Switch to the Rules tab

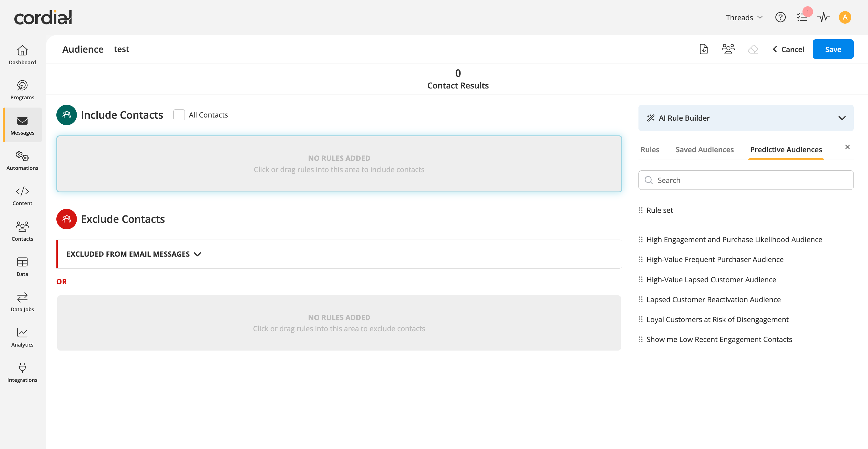pyautogui.click(x=650, y=149)
